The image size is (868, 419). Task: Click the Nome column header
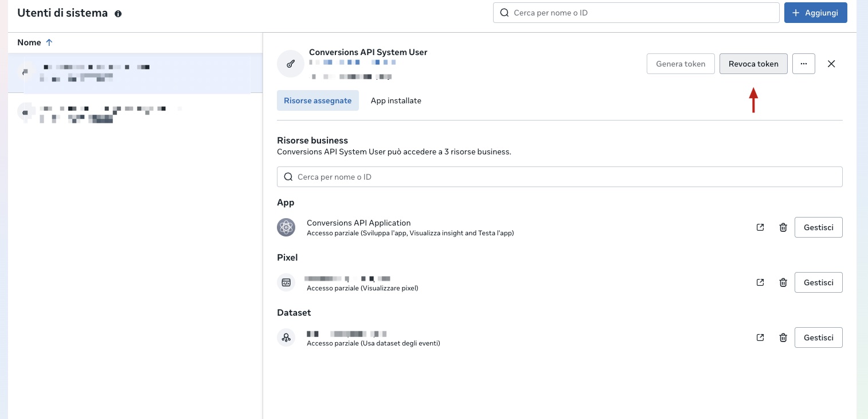[x=29, y=42]
